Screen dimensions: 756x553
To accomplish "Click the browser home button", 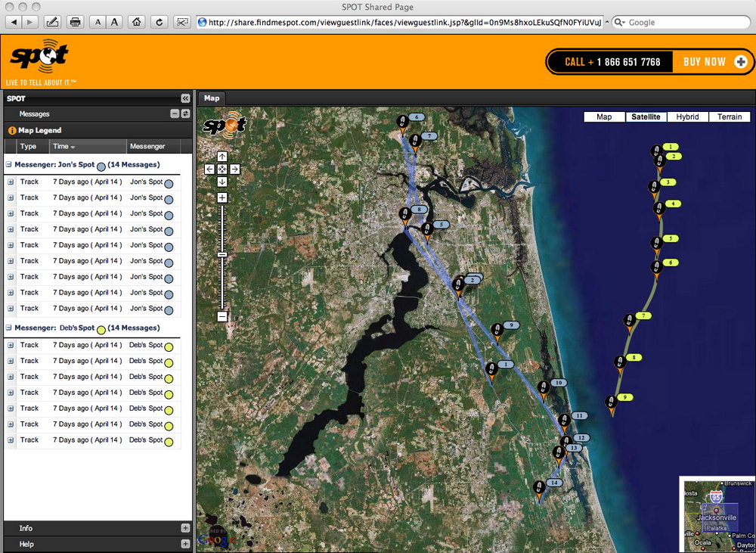I will pyautogui.click(x=137, y=22).
